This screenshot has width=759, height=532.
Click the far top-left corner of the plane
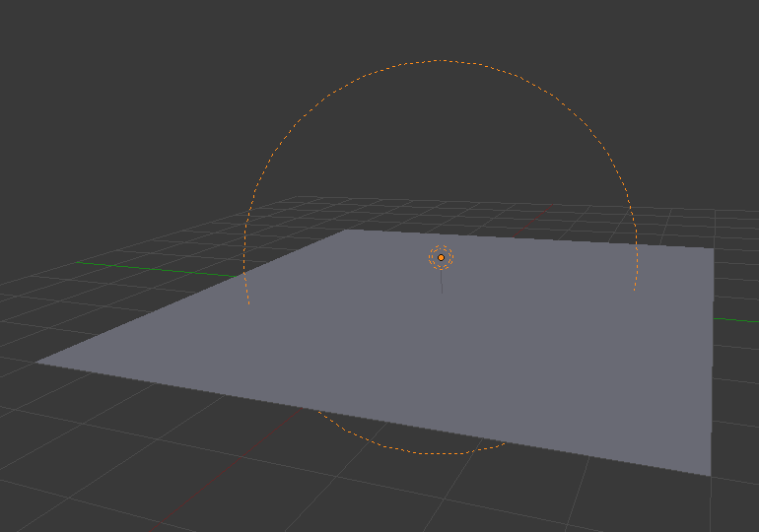pyautogui.click(x=346, y=231)
